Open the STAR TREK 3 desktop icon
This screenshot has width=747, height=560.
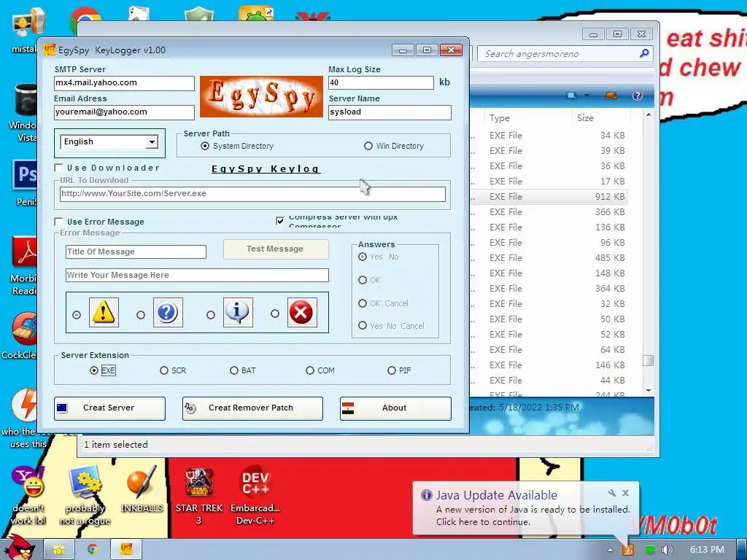199,495
